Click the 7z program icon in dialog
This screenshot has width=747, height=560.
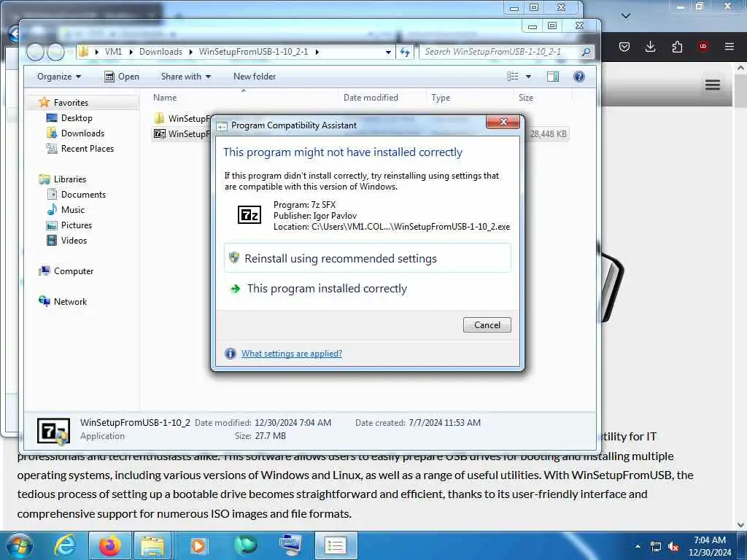pos(249,215)
